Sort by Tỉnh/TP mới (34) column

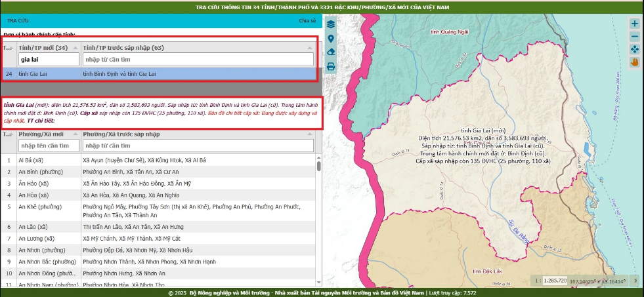tap(48, 48)
